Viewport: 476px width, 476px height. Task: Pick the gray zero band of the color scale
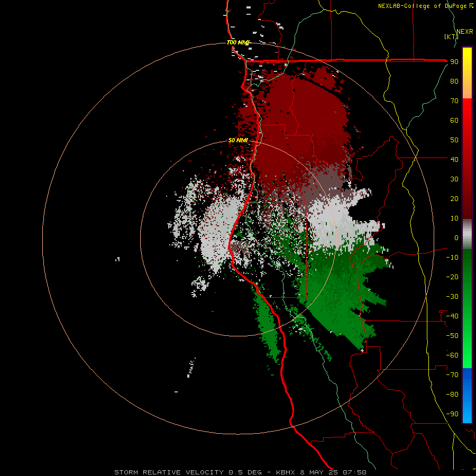click(467, 234)
